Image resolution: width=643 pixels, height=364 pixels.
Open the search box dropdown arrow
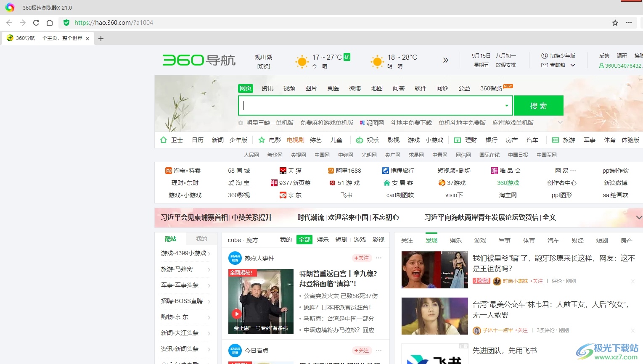[x=507, y=106]
